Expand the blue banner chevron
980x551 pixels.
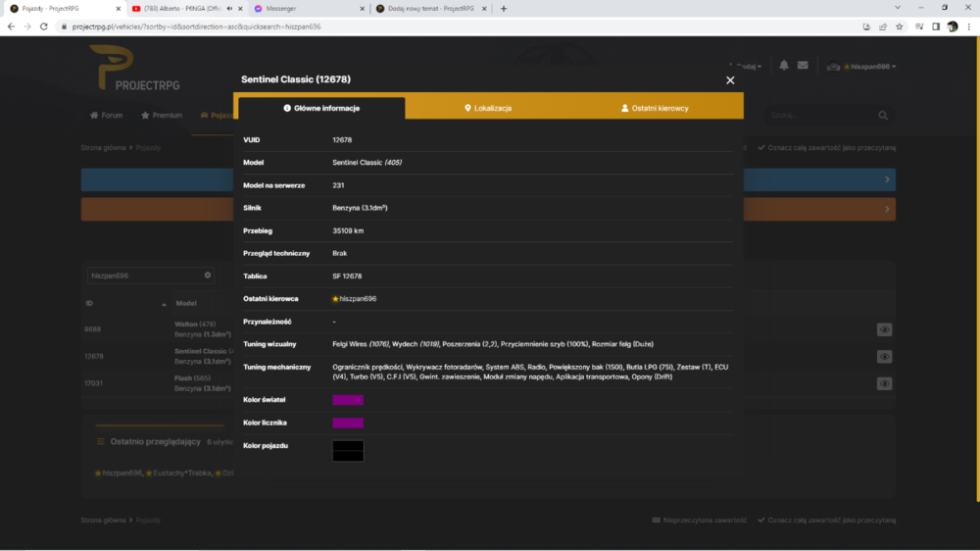[887, 179]
